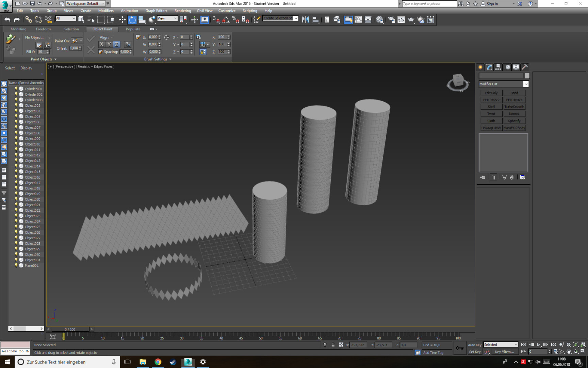Open Render Setup teapot icon

tap(391, 20)
